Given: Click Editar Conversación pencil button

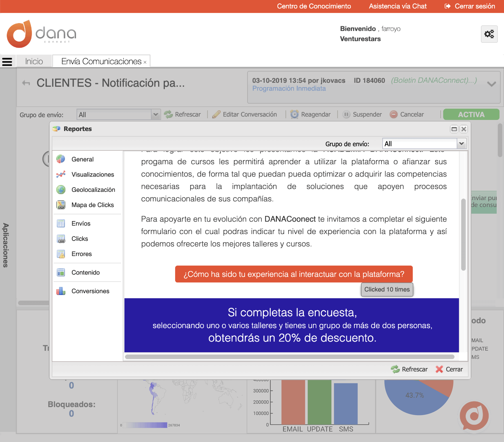Looking at the screenshot, I should tap(245, 114).
